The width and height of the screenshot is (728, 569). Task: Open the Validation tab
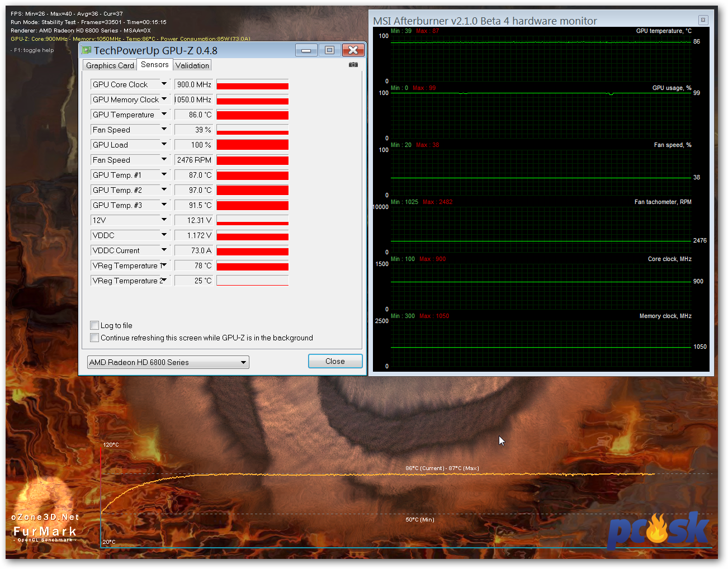(192, 65)
